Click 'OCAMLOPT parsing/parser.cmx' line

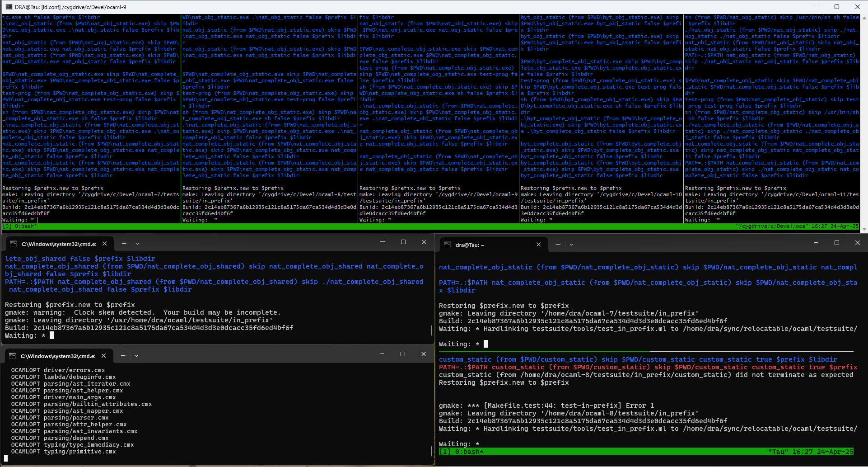[x=60, y=417]
